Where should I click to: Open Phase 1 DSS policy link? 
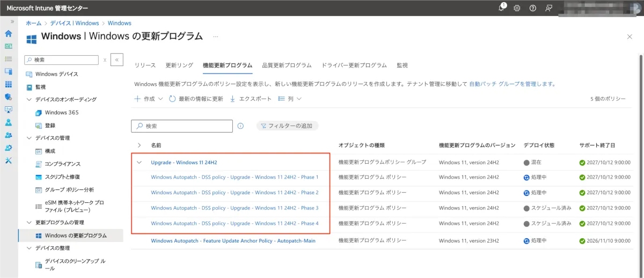pos(235,177)
